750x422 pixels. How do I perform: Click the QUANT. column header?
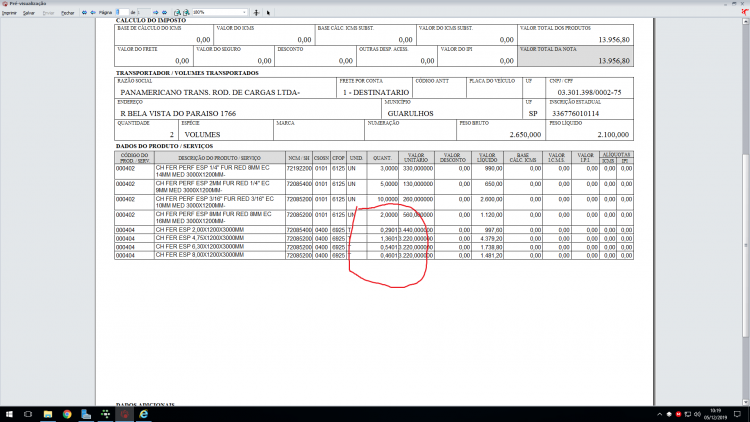(x=382, y=158)
